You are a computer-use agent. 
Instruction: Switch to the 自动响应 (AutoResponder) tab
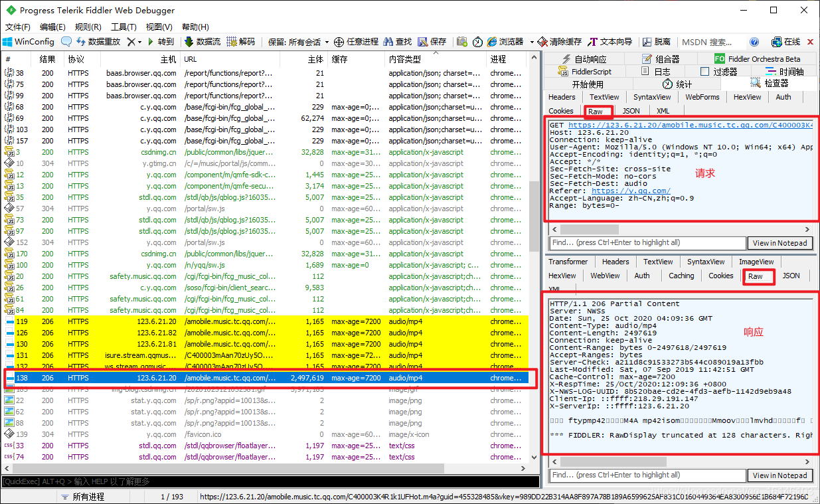pos(583,58)
